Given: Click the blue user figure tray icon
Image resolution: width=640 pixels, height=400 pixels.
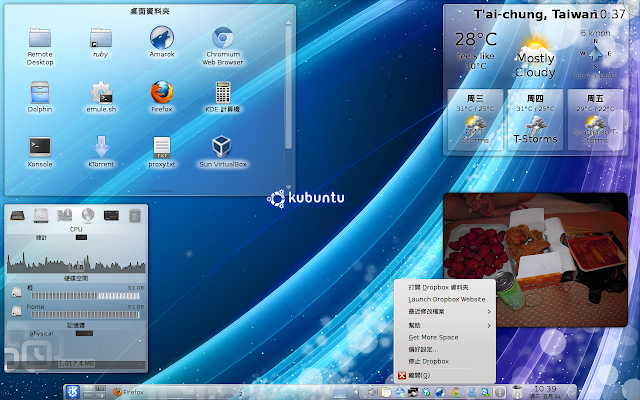Looking at the screenshot, I should click(471, 392).
